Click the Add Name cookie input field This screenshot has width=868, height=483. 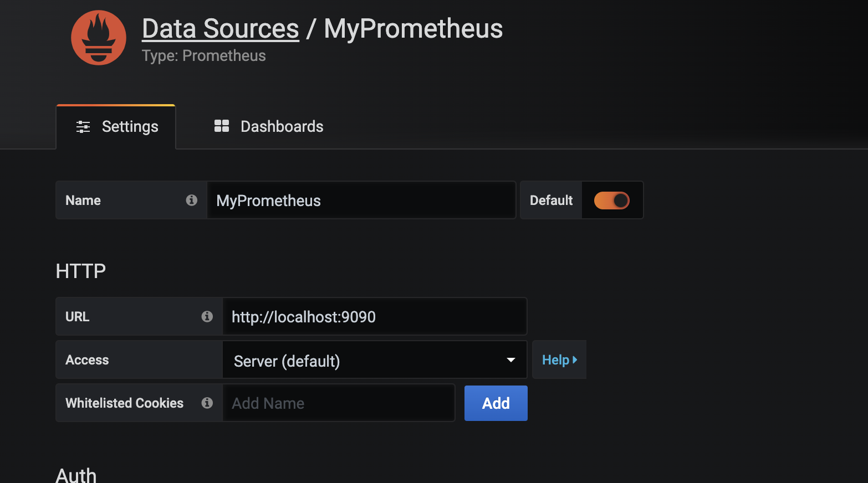tap(339, 403)
